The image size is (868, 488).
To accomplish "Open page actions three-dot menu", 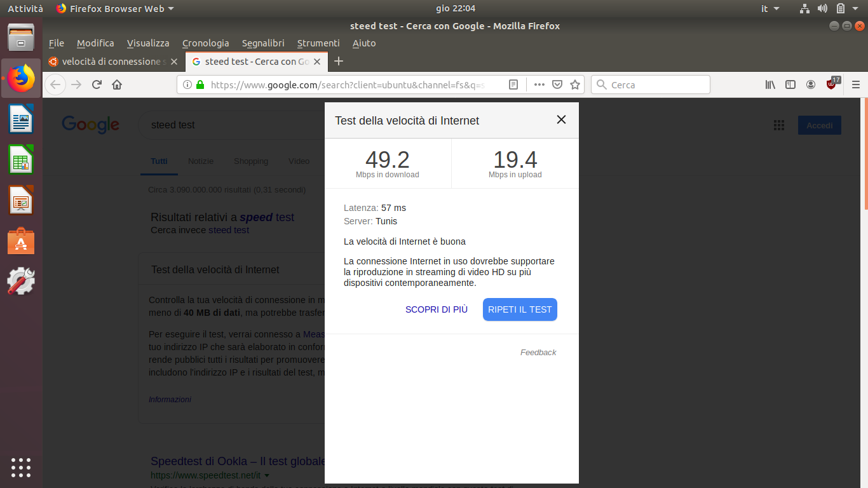I will pos(539,85).
